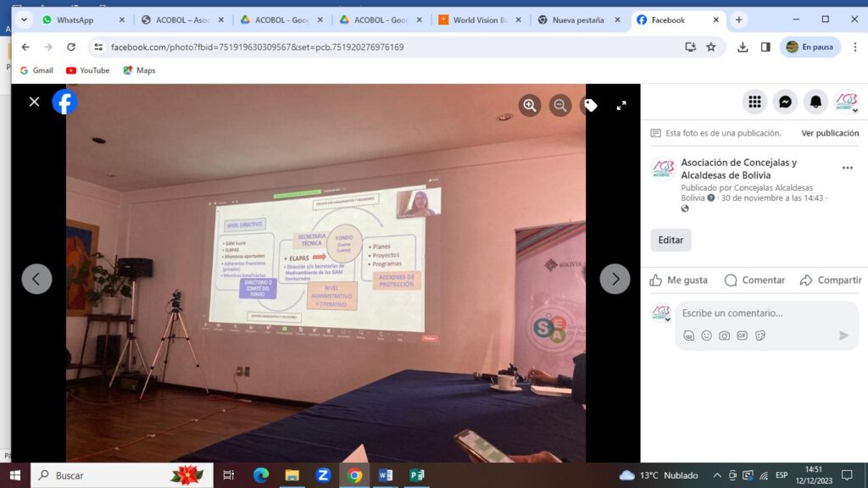Open Facebook notifications bell
Screen dimensions: 868x488
click(x=815, y=102)
